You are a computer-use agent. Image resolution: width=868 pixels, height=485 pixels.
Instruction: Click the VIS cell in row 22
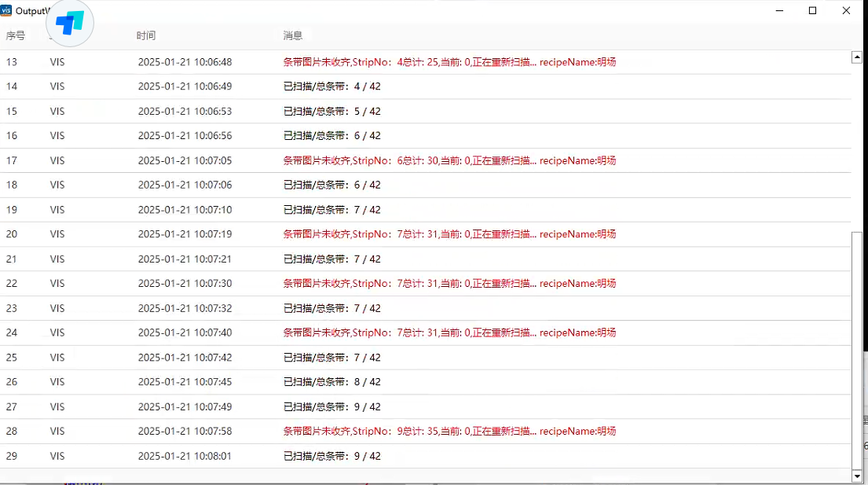point(57,284)
